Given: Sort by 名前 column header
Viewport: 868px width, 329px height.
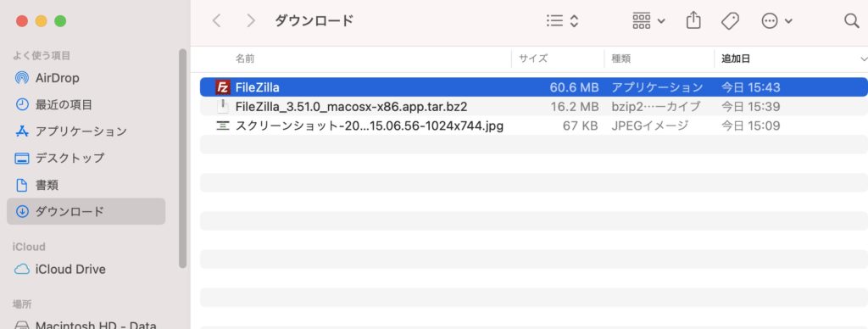Looking at the screenshot, I should 245,59.
